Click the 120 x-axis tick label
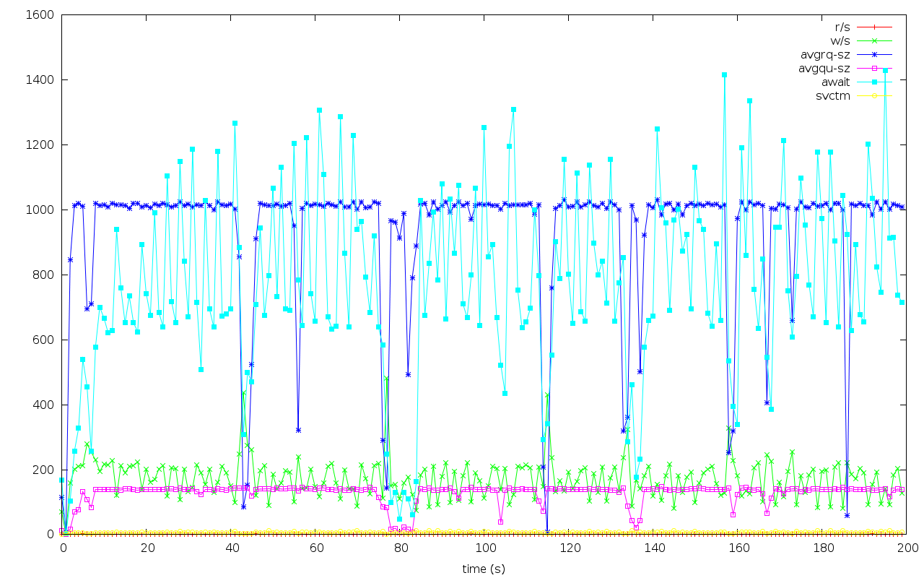Image resolution: width=924 pixels, height=578 pixels. click(x=569, y=548)
